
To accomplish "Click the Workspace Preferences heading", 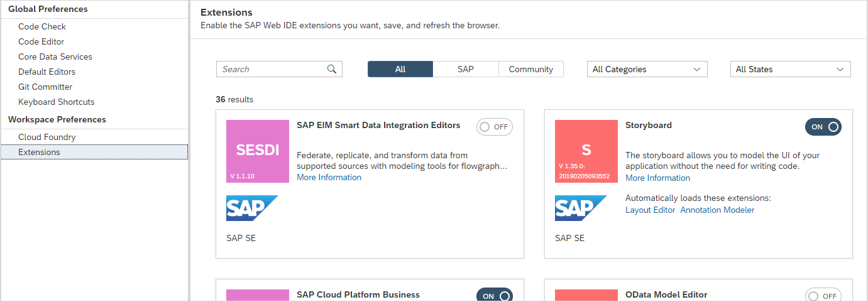I will pyautogui.click(x=57, y=119).
